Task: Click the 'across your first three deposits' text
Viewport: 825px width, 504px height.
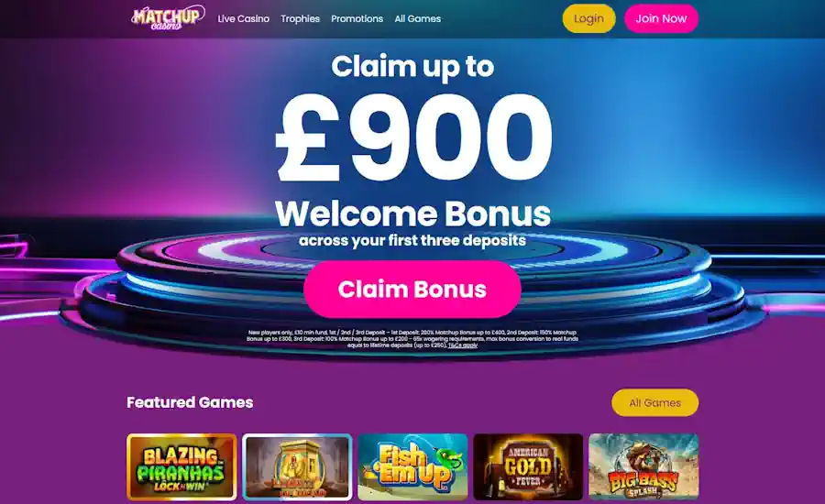Action: click(x=412, y=240)
